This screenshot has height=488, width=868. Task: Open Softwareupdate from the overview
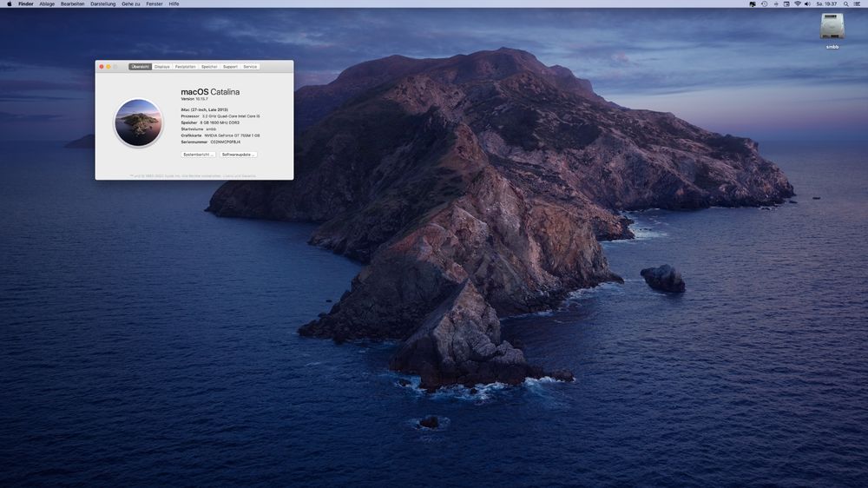[x=239, y=155]
